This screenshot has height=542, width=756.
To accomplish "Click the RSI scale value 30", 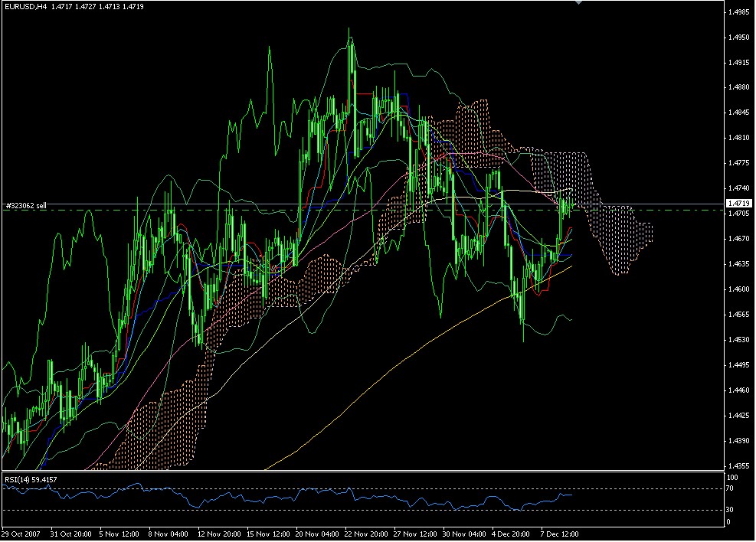I will pyautogui.click(x=730, y=510).
